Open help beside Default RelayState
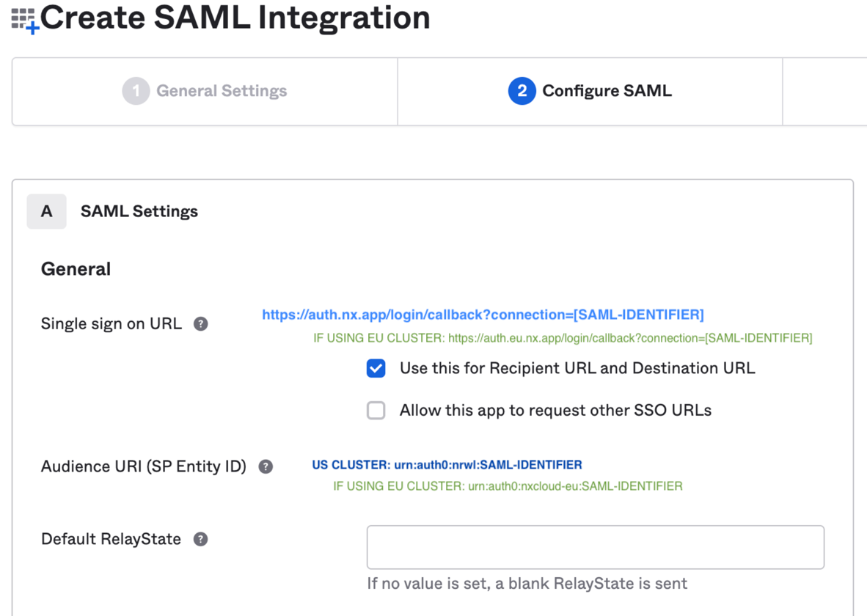867x616 pixels. coord(200,539)
